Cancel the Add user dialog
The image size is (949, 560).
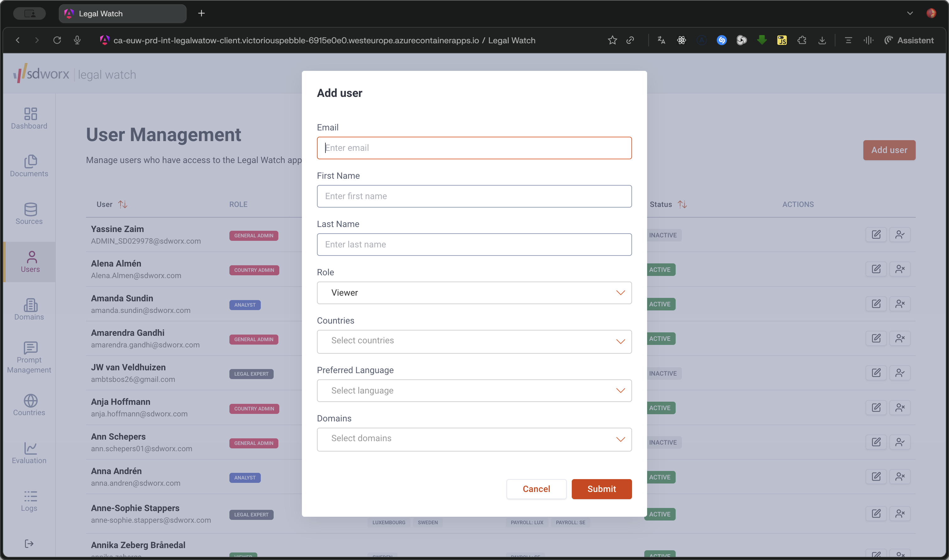click(x=536, y=489)
